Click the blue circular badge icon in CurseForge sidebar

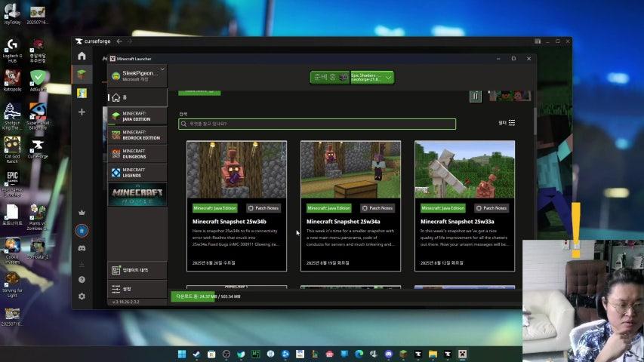[82, 231]
